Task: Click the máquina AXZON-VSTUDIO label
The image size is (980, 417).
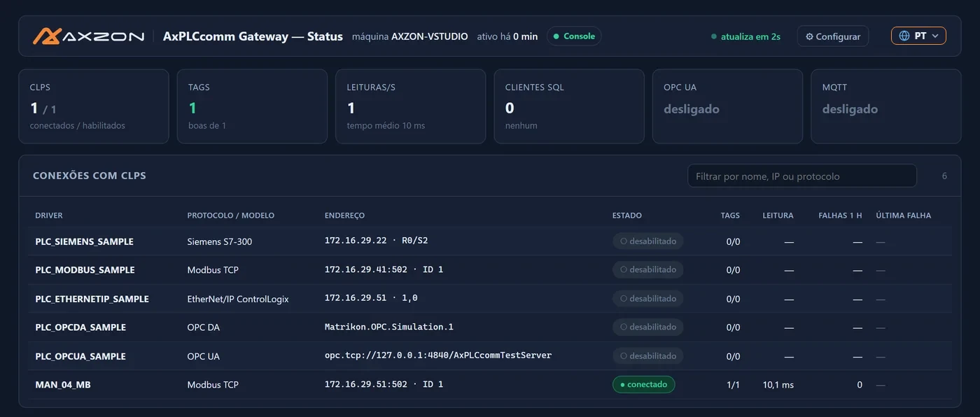Action: (410, 36)
